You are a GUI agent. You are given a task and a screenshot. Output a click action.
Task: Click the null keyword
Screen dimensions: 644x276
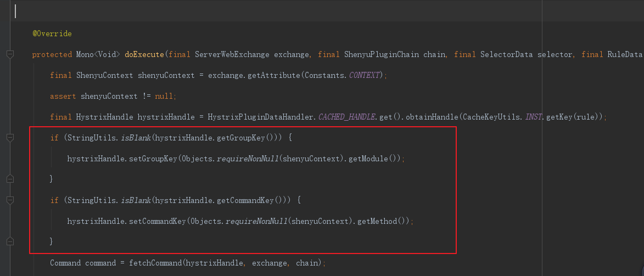(164, 96)
